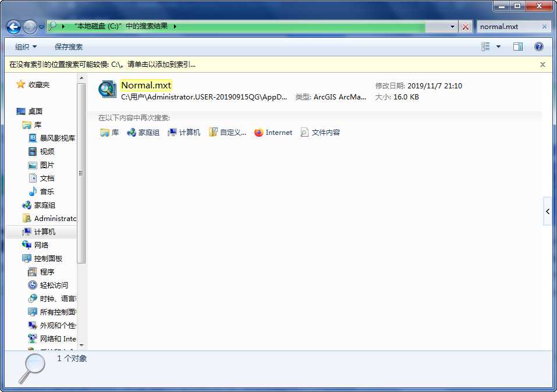Click the "本地磁盘 (C:)" 中的搜索结果 breadcrumb
The height and width of the screenshot is (392, 557).
pos(121,26)
